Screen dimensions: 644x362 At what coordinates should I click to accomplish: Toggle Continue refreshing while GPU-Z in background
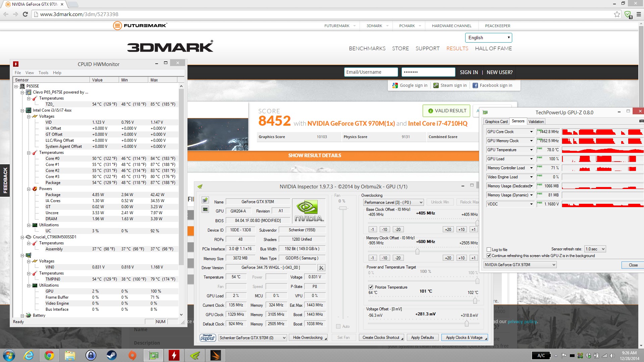pos(489,255)
